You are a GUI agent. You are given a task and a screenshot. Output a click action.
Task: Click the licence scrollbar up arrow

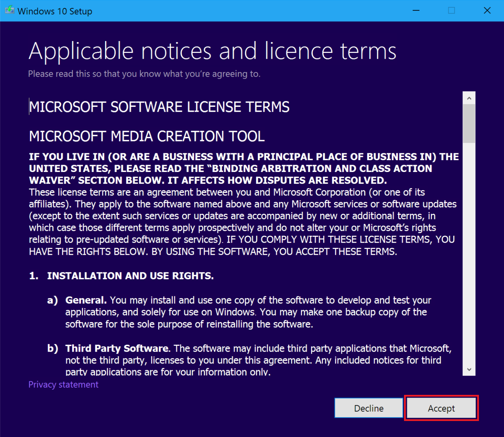click(x=469, y=98)
